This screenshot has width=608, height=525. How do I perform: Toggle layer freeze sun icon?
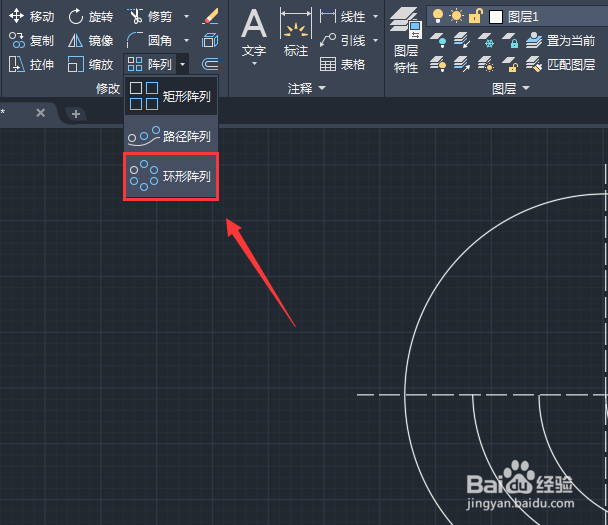coord(456,16)
